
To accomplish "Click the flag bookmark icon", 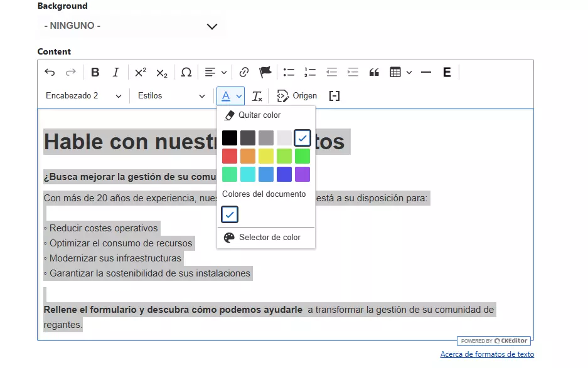I will [265, 71].
